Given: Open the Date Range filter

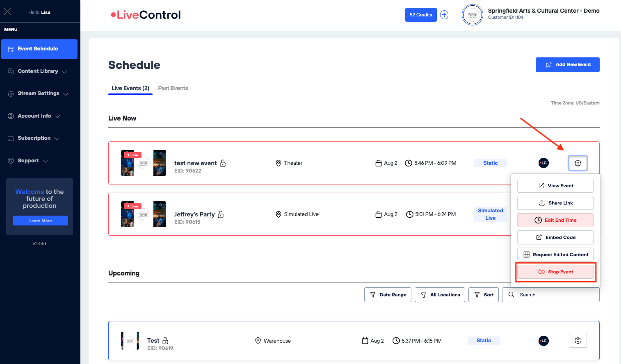Looking at the screenshot, I should pyautogui.click(x=388, y=295).
